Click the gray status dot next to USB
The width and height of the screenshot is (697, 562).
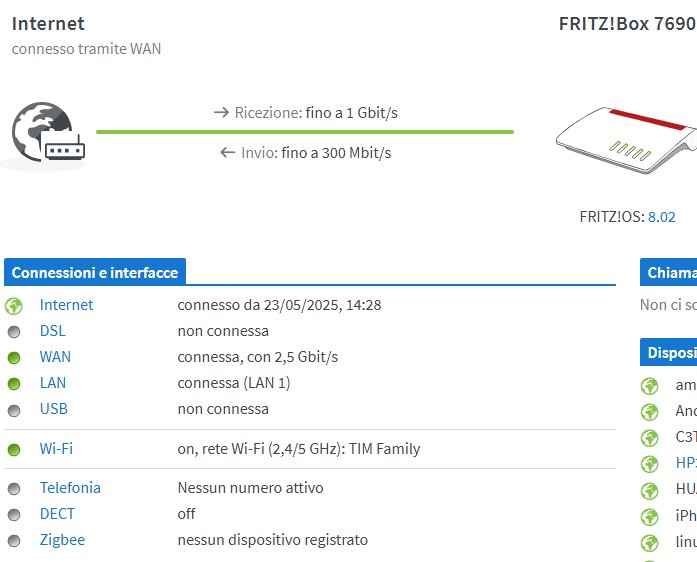coord(14,410)
